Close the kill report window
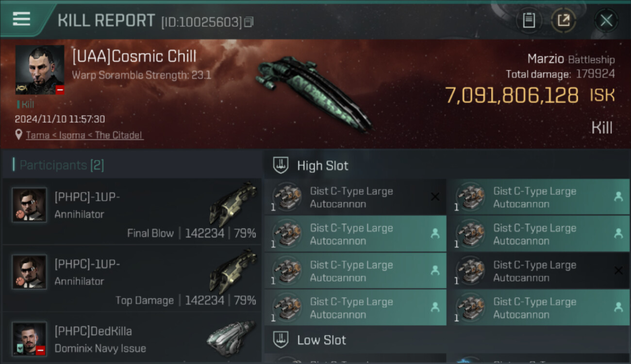This screenshot has width=631, height=364. (x=606, y=20)
